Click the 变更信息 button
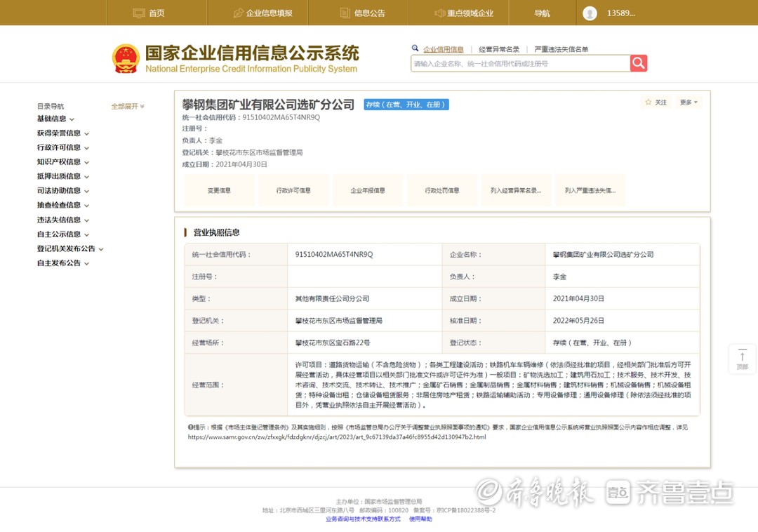The height and width of the screenshot is (532, 758). click(x=219, y=190)
